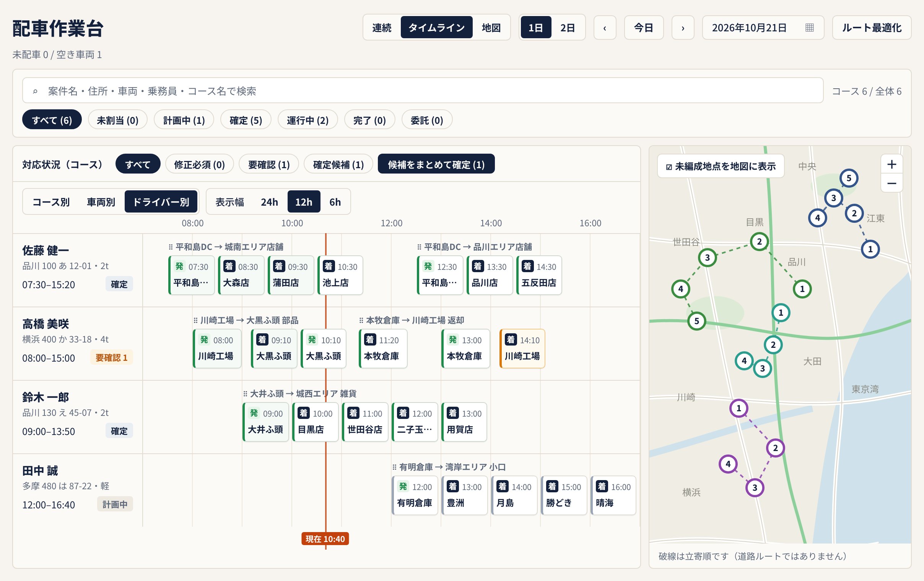This screenshot has width=924, height=581.
Task: Select blue map marker 1 near 江東
Action: [x=870, y=249]
